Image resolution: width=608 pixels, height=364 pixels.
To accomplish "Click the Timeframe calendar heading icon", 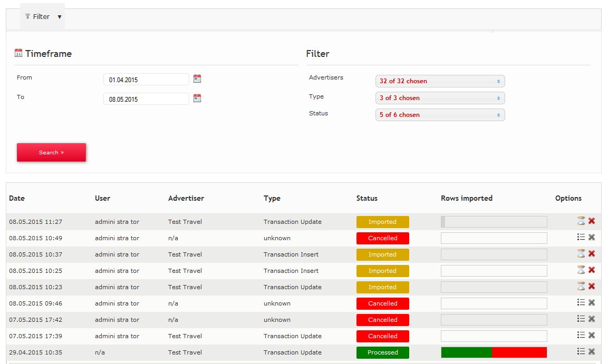I will click(18, 53).
